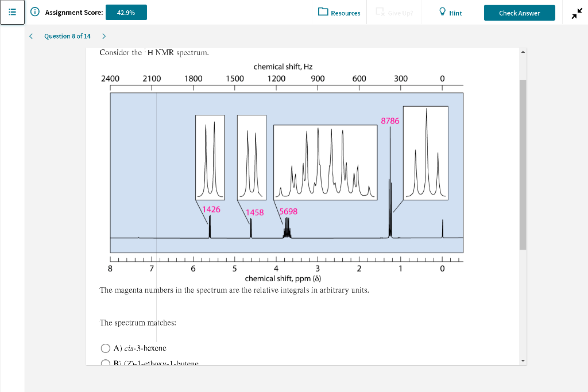Viewport: 588px width, 392px height.
Task: Select answer A, cis-3-hexene
Action: (x=106, y=348)
